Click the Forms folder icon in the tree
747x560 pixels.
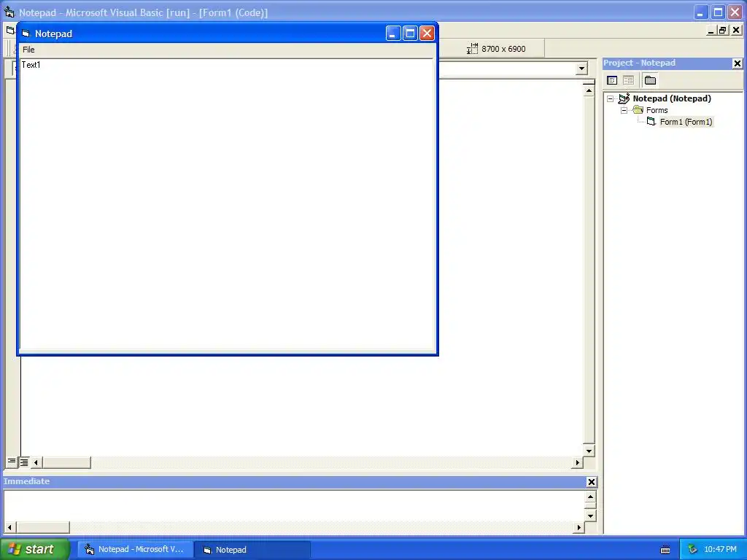click(x=638, y=110)
